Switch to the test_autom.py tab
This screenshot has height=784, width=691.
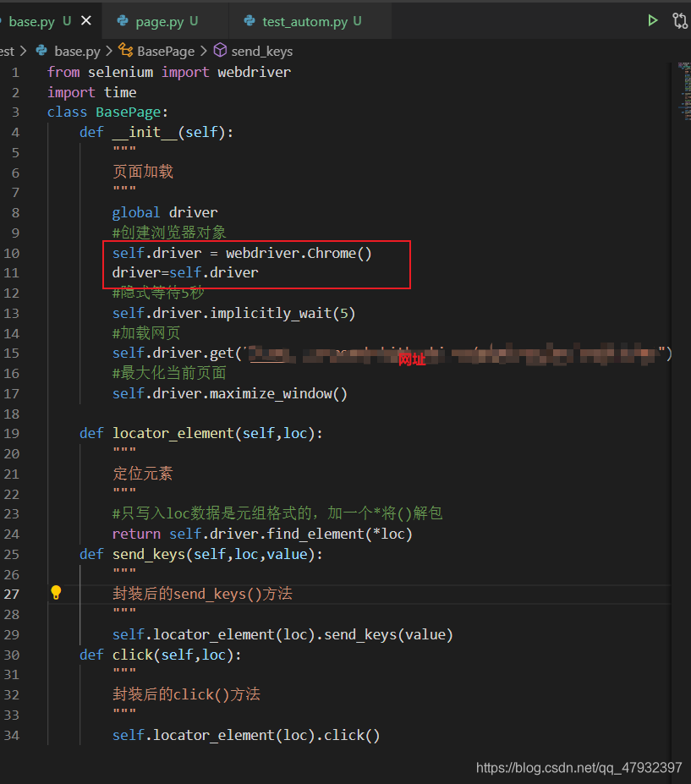[310, 21]
